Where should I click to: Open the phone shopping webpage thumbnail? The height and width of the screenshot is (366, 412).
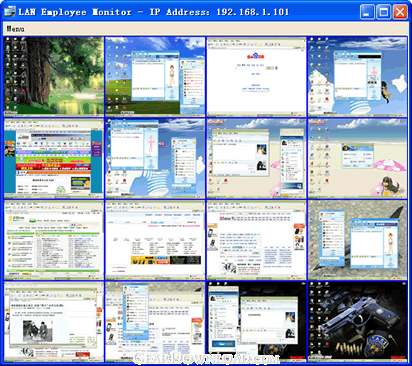(x=256, y=240)
